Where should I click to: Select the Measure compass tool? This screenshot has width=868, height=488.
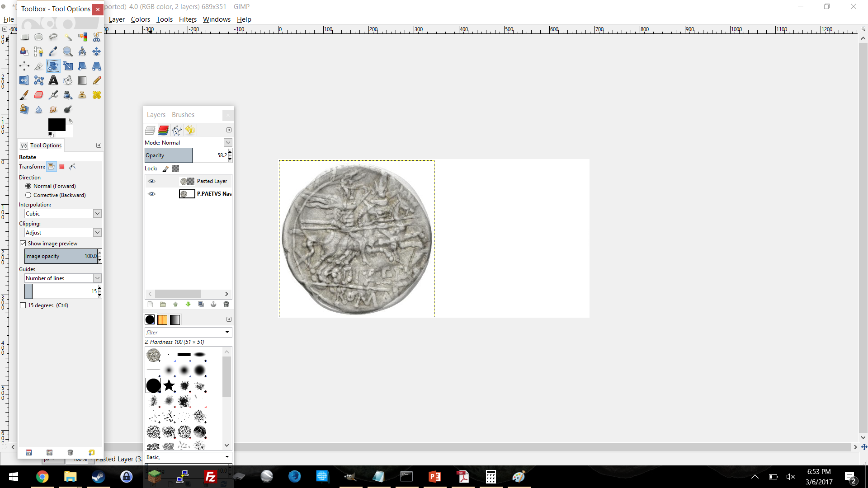(x=82, y=52)
